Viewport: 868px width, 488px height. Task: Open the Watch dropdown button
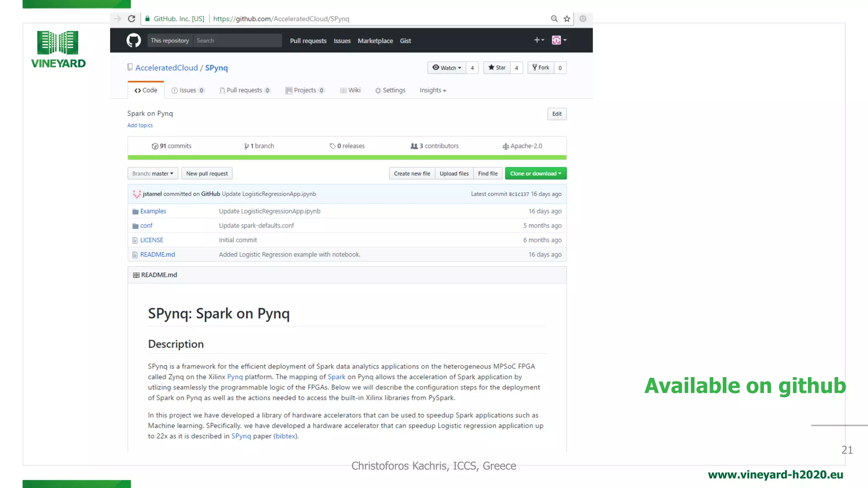click(447, 68)
